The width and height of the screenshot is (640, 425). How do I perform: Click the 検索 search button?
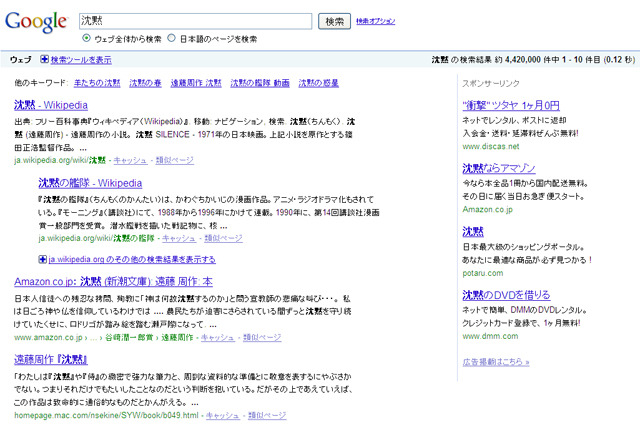[334, 21]
